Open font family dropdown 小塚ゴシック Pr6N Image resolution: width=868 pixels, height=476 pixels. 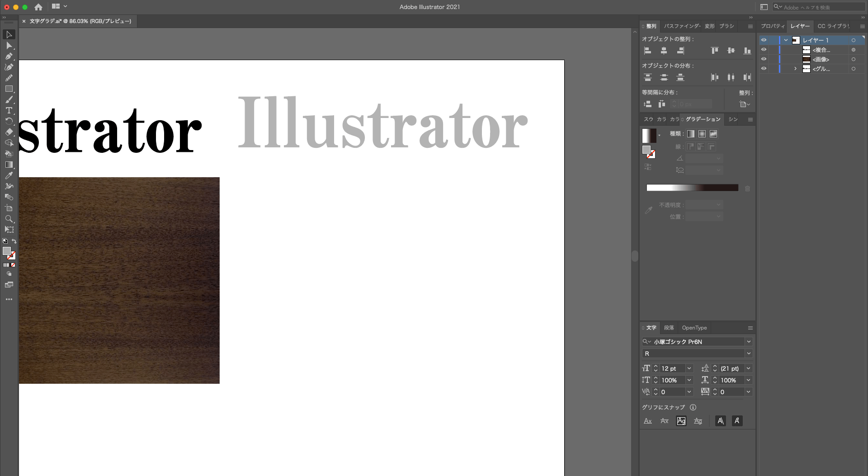749,342
